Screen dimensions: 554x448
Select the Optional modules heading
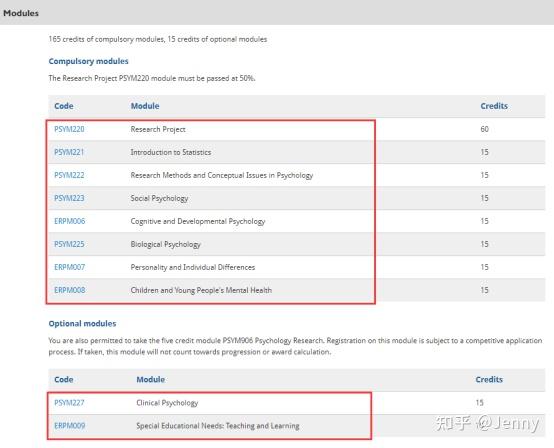(x=82, y=324)
